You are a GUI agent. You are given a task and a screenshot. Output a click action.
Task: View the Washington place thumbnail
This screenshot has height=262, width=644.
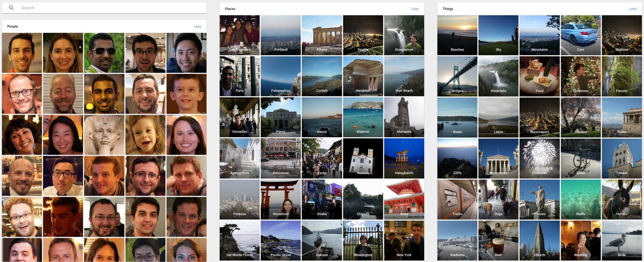(363, 241)
